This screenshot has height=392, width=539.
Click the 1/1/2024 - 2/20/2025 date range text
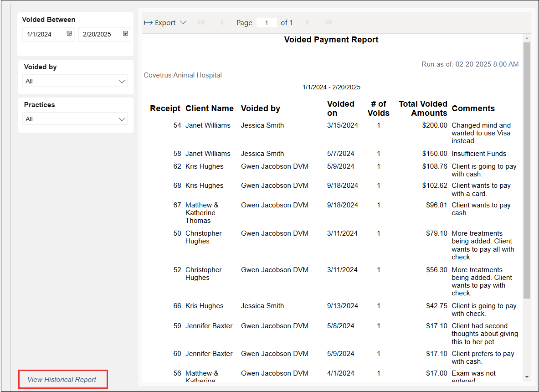(331, 87)
